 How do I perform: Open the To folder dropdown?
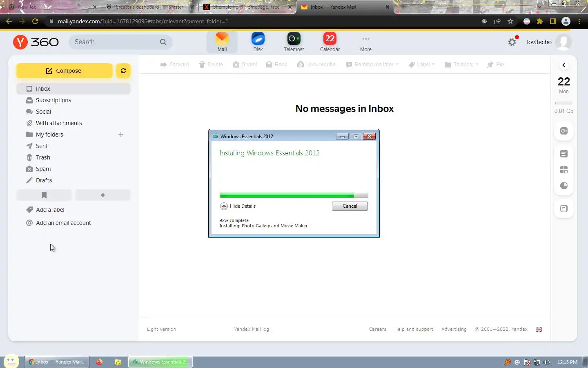click(x=461, y=65)
